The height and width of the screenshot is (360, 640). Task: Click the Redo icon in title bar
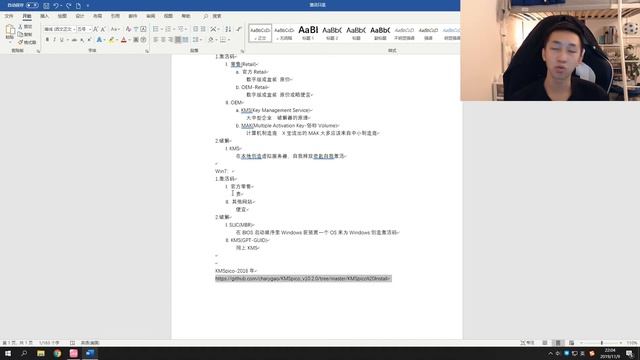(x=68, y=6)
